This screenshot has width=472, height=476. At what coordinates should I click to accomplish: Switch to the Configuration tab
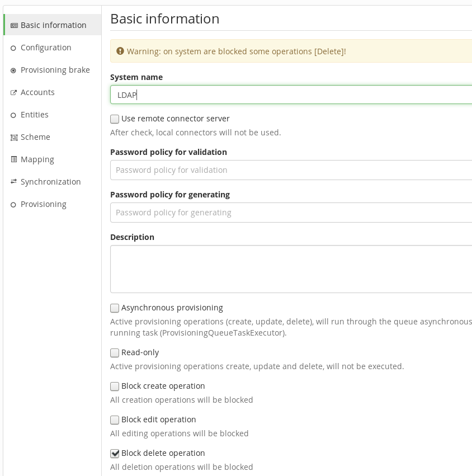[46, 48]
